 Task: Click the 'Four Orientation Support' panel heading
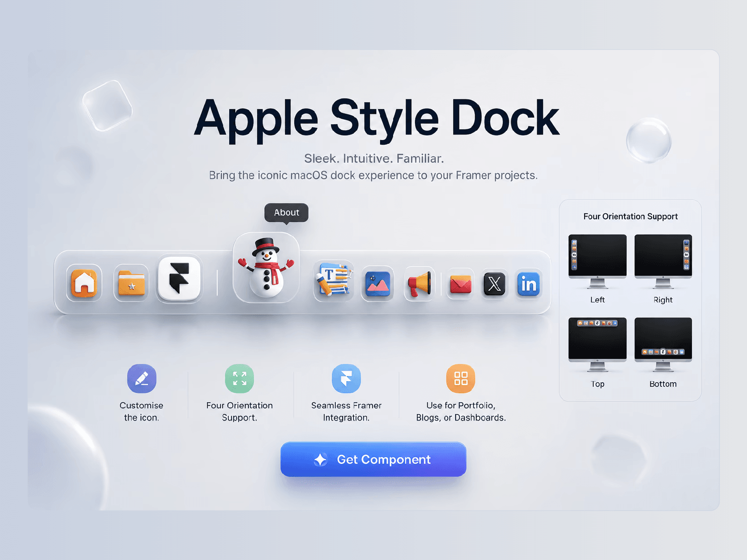630,217
